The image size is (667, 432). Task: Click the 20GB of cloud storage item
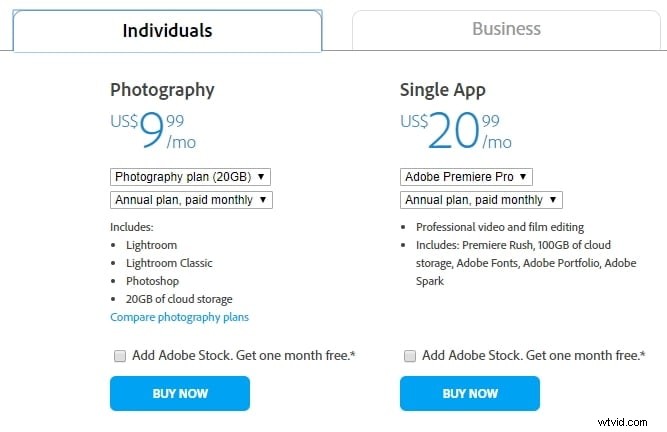coord(179,299)
